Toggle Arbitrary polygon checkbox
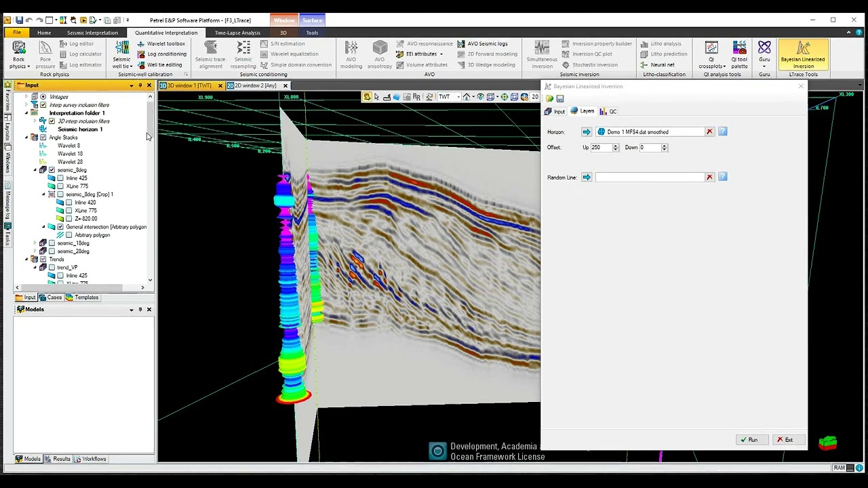 point(68,235)
